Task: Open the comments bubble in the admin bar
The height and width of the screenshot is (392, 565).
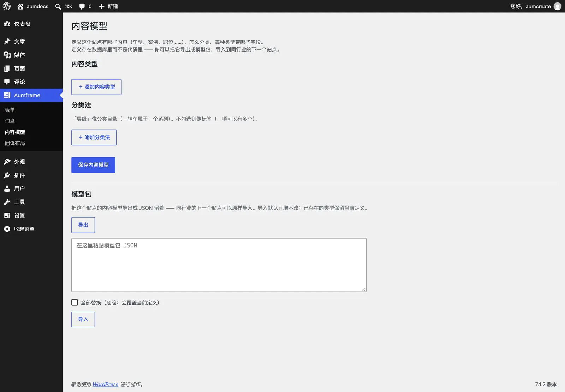Action: (82, 6)
